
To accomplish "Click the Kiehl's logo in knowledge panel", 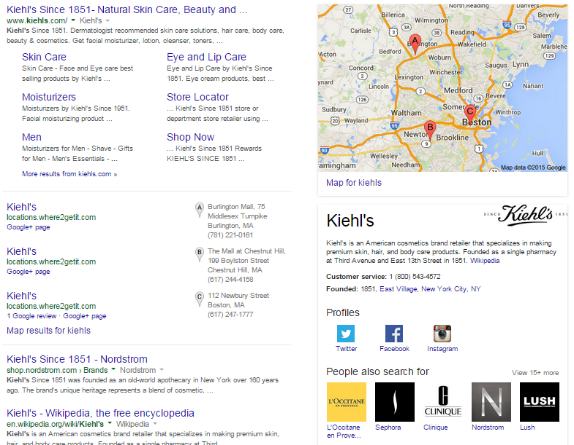I will point(525,215).
